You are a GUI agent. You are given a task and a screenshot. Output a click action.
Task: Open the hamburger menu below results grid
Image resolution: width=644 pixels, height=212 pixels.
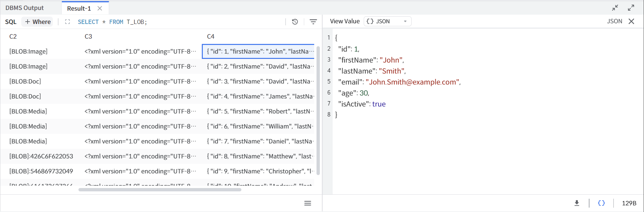(308, 203)
